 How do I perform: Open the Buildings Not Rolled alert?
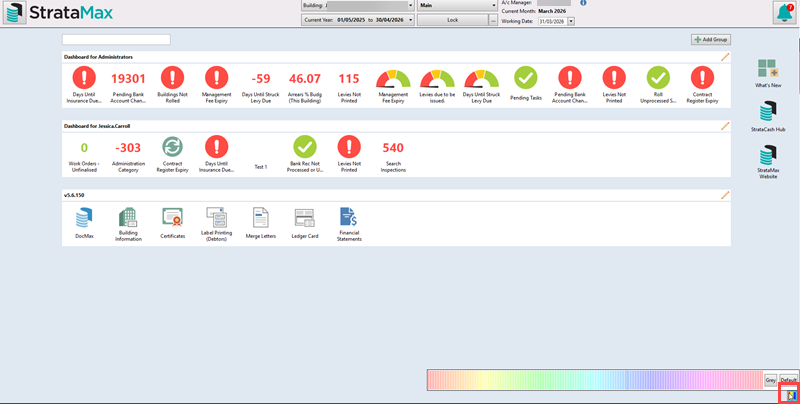172,85
